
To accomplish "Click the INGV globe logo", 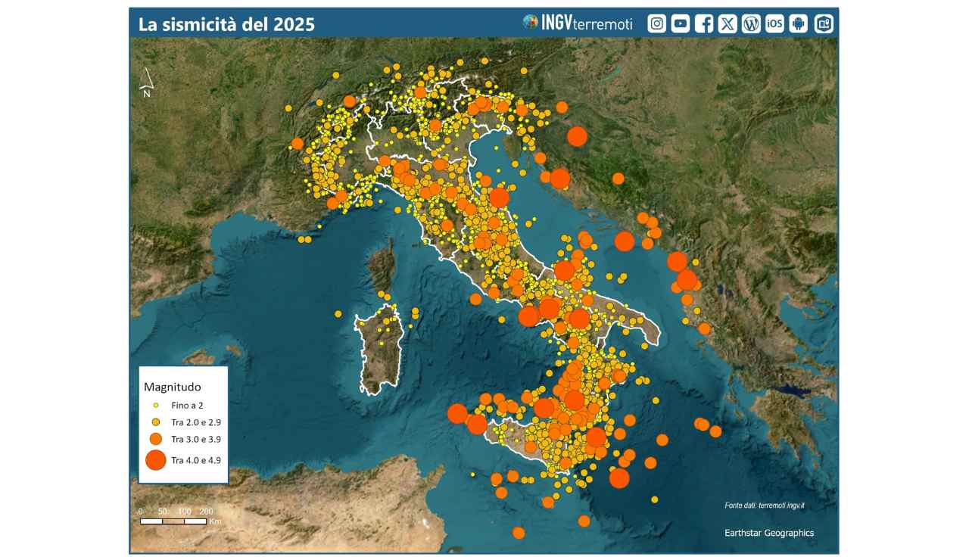I will (x=531, y=23).
